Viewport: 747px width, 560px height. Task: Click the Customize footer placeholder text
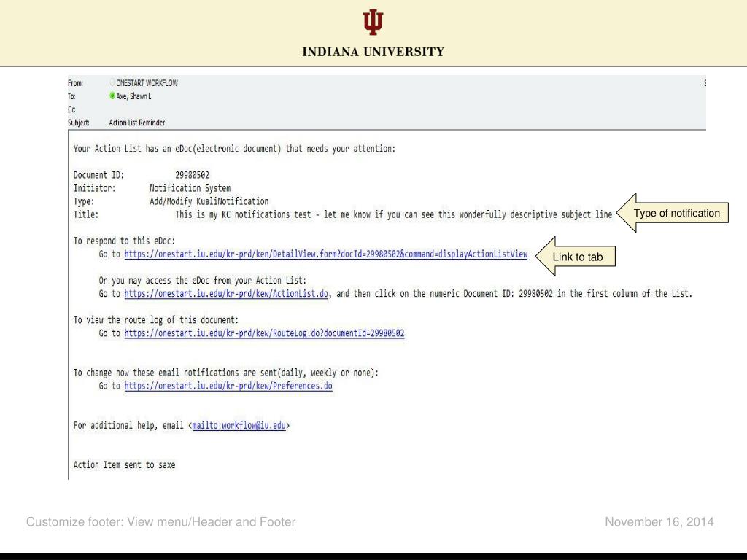(161, 522)
